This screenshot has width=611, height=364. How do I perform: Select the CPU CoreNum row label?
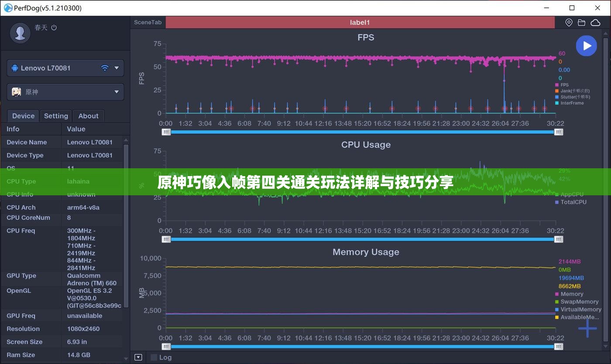[x=28, y=218]
